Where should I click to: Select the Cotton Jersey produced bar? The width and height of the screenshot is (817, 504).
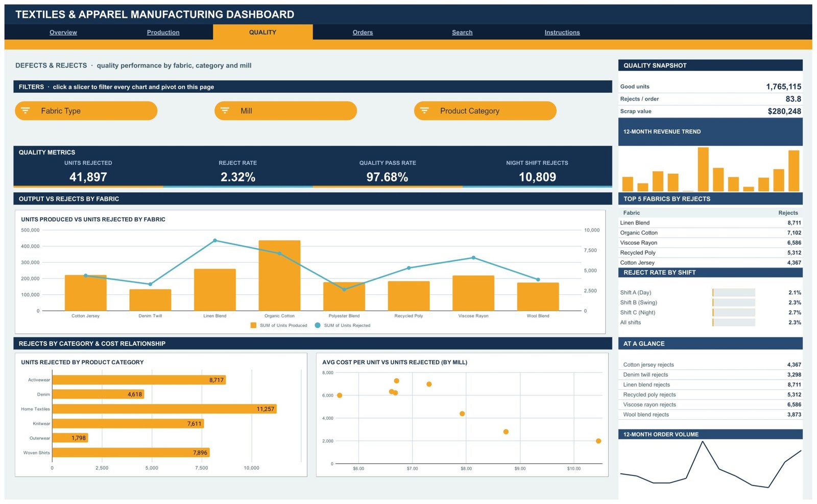86,293
